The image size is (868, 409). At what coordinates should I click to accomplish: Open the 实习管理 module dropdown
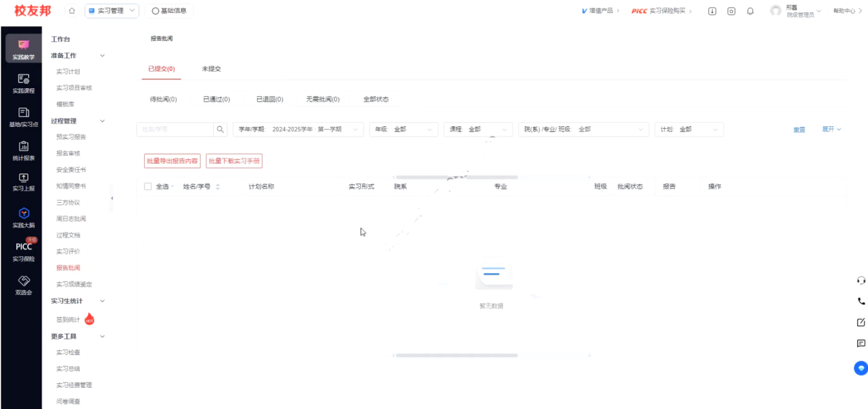tap(111, 11)
